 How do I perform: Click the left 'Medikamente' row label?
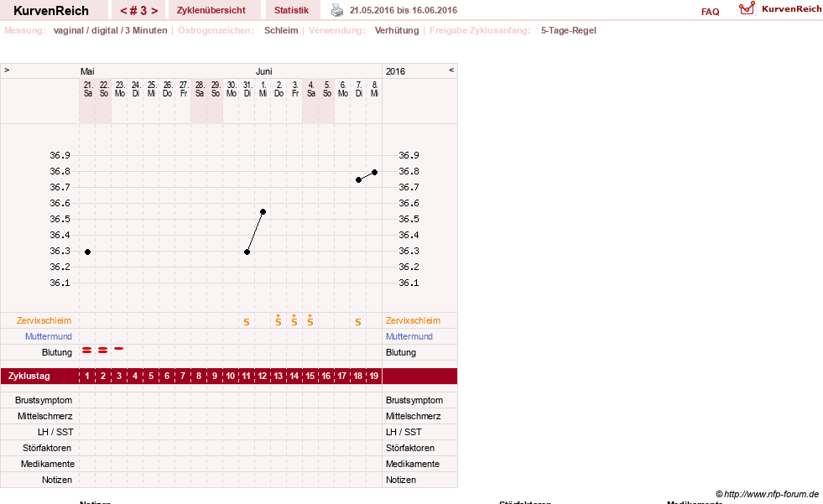tap(48, 464)
